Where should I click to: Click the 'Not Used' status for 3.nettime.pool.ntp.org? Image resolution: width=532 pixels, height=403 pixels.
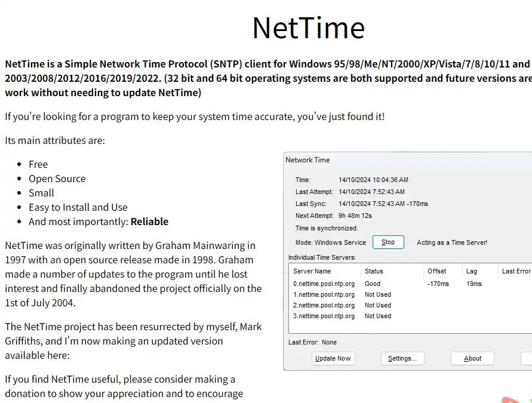(x=378, y=316)
